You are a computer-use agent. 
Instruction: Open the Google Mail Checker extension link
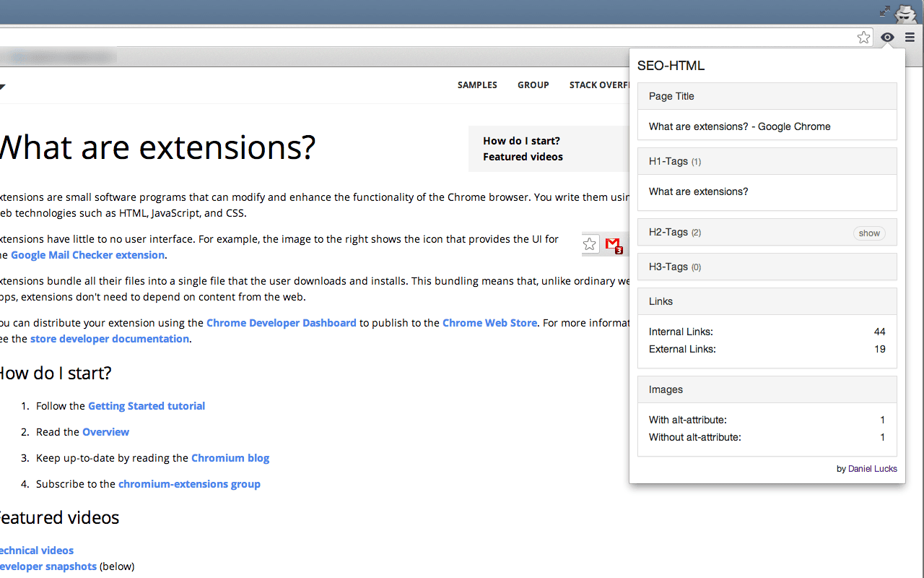coord(87,255)
